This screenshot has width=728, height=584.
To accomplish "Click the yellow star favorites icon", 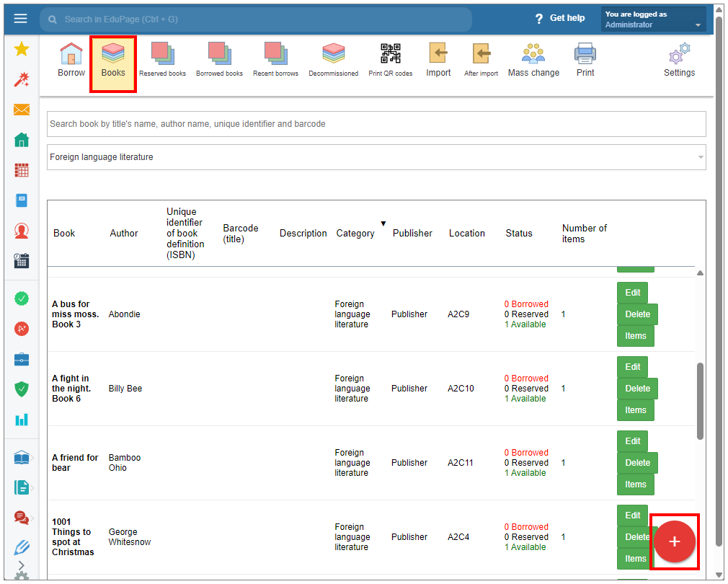I will tap(22, 49).
